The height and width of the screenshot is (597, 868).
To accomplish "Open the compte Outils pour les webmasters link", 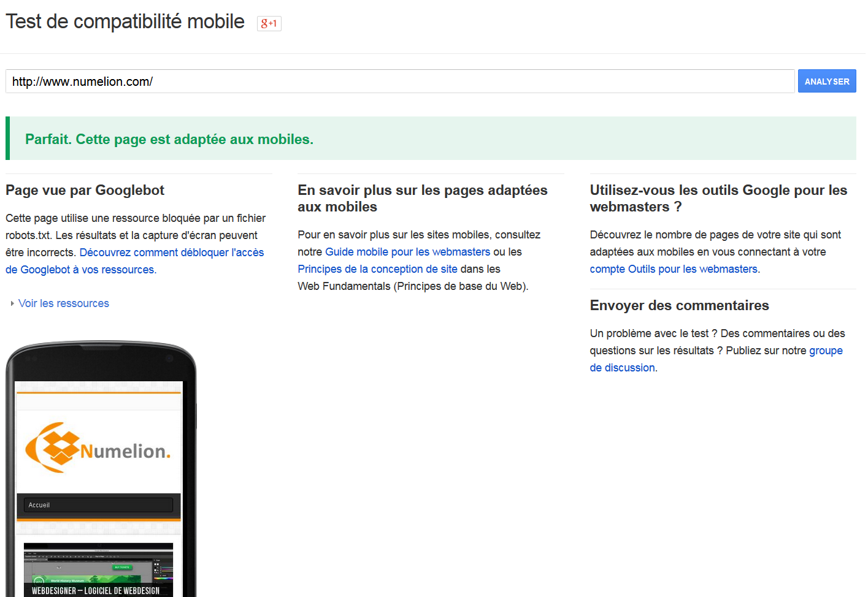I will pos(674,269).
